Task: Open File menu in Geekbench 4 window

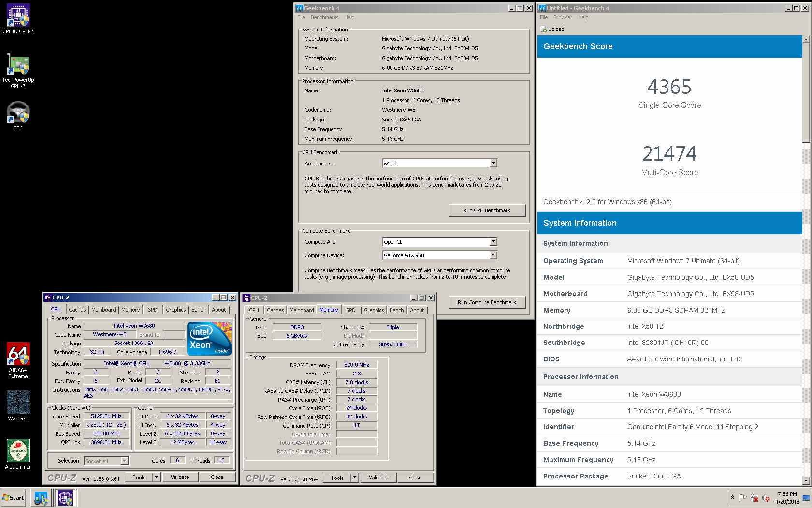Action: coord(301,17)
